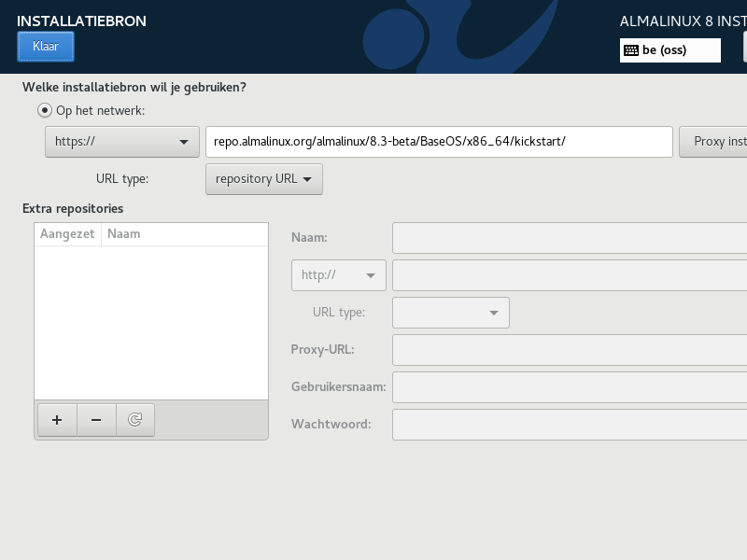Click the minus icon to remove repository

pyautogui.click(x=96, y=420)
